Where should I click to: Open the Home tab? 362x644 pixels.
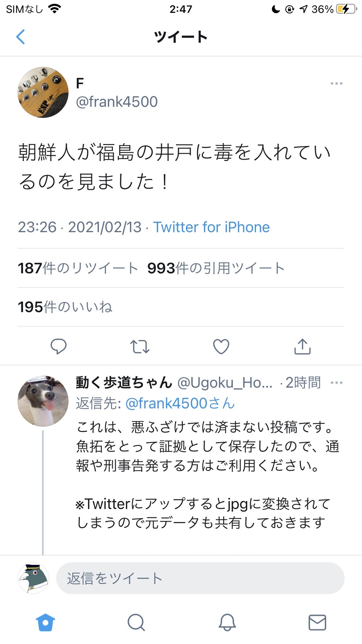coord(46,622)
